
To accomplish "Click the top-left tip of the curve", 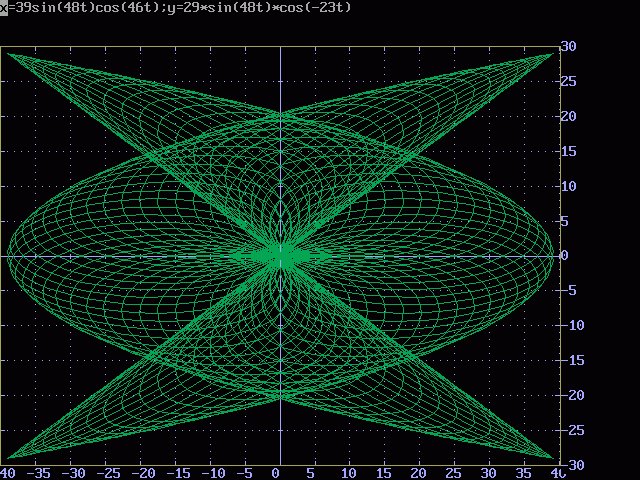I will click(9, 53).
